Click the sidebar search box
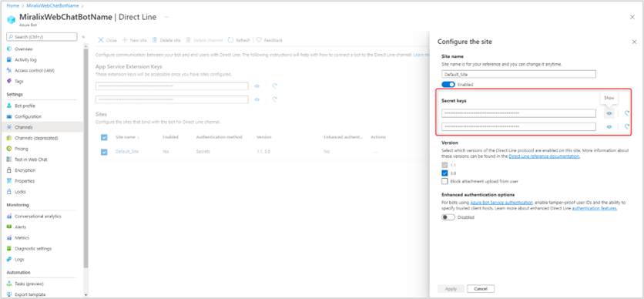 coord(42,37)
